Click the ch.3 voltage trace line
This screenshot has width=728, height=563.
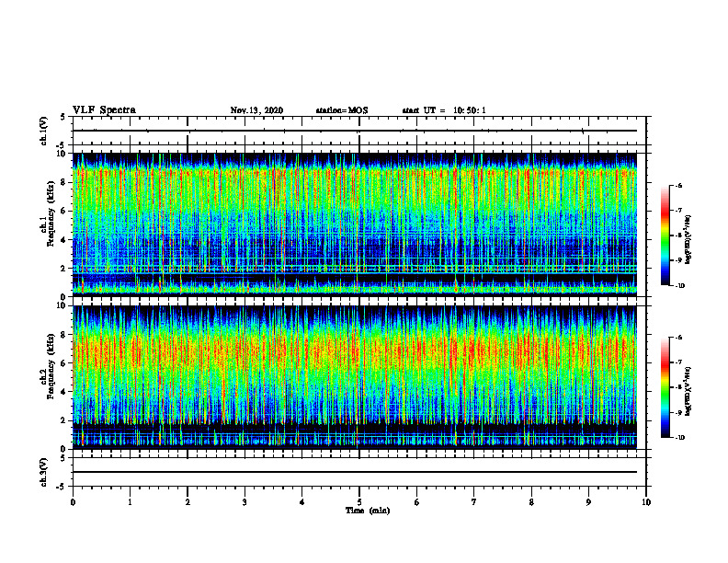point(355,472)
